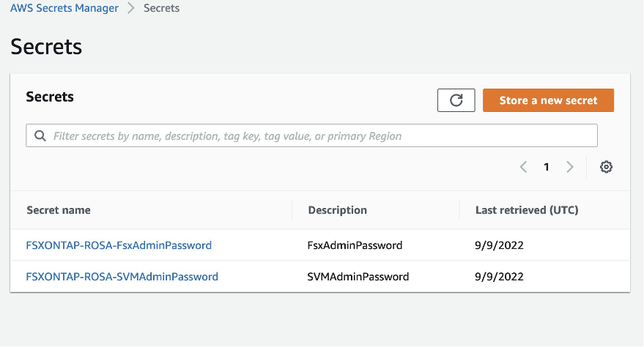Viewport: 644px width, 347px height.
Task: Open FSXONTAP-ROSA-FsxAdminPassword secret
Action: point(119,245)
